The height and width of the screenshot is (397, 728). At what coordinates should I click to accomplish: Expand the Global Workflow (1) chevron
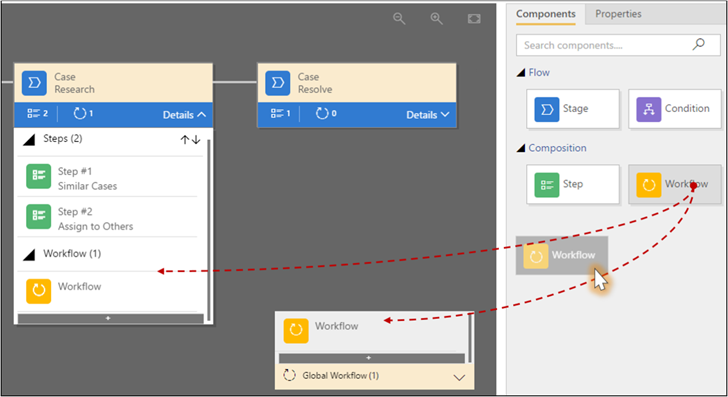tap(459, 377)
